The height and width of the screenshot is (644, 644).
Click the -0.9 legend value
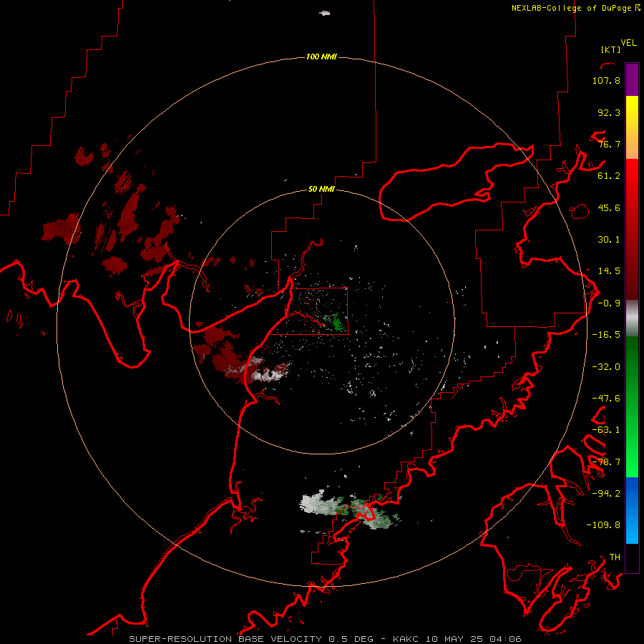coord(609,303)
